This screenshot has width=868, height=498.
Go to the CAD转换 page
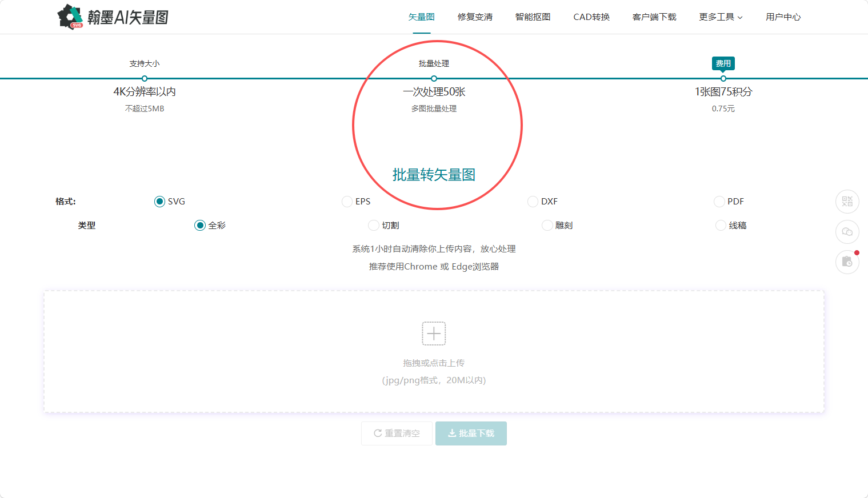coord(591,17)
